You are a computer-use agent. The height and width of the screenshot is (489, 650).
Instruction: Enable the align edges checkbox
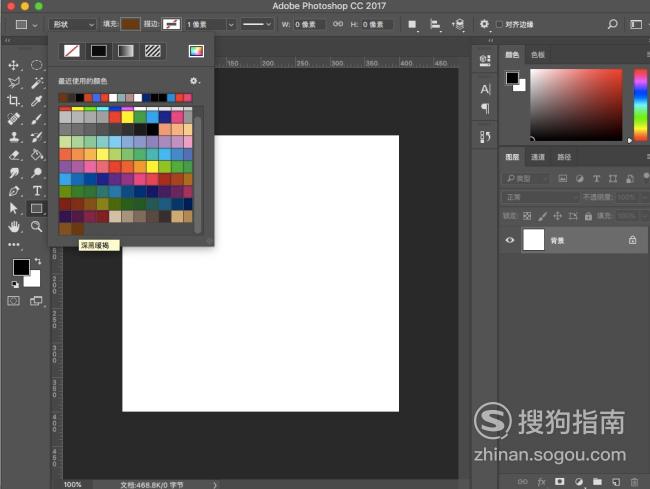click(x=500, y=24)
